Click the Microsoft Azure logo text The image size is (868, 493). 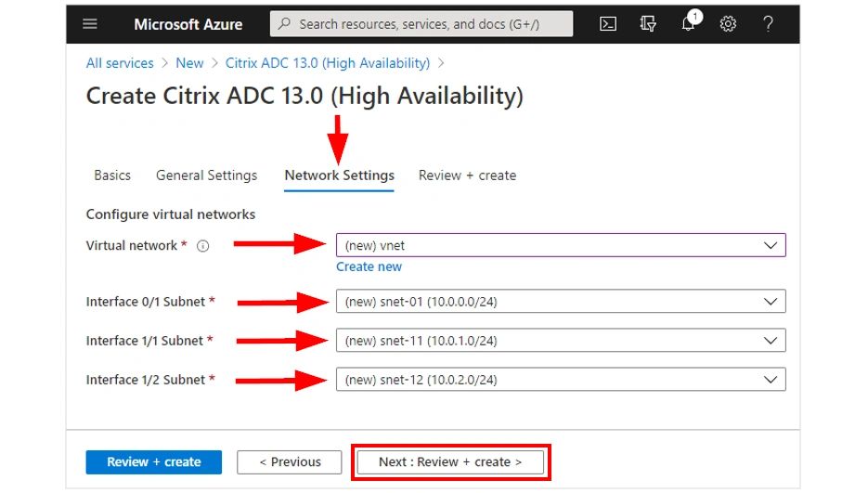[188, 24]
